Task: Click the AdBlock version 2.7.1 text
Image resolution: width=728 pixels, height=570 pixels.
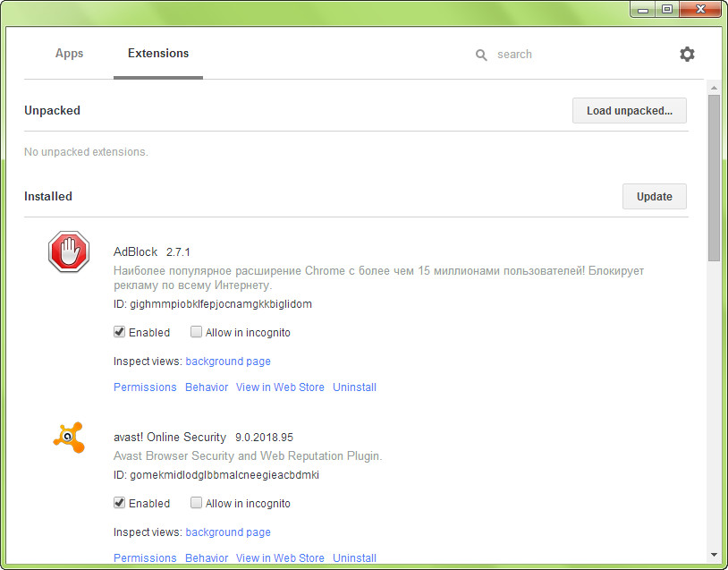Action: click(178, 252)
